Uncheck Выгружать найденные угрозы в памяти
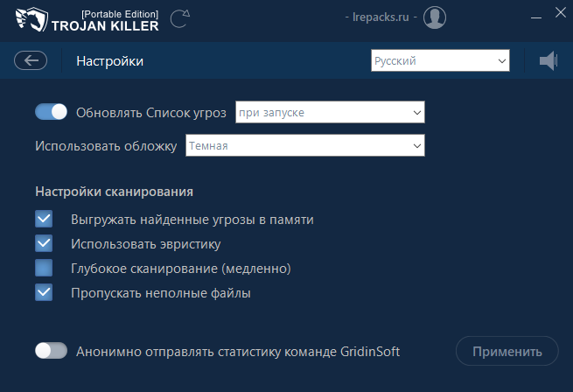This screenshot has width=573, height=392. [44, 219]
